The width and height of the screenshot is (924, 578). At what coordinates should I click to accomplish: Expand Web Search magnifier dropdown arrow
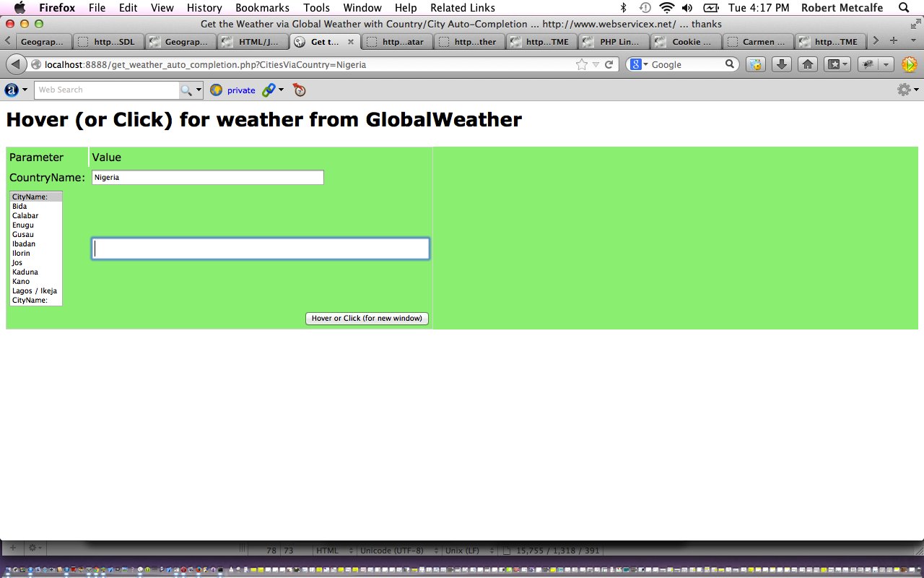click(199, 90)
